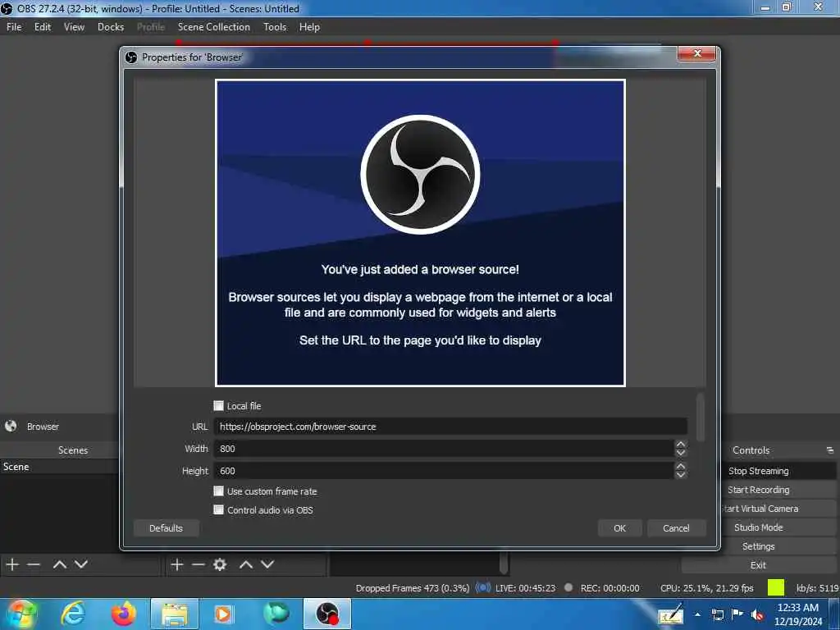Decrease Width value with down arrow

(680, 453)
